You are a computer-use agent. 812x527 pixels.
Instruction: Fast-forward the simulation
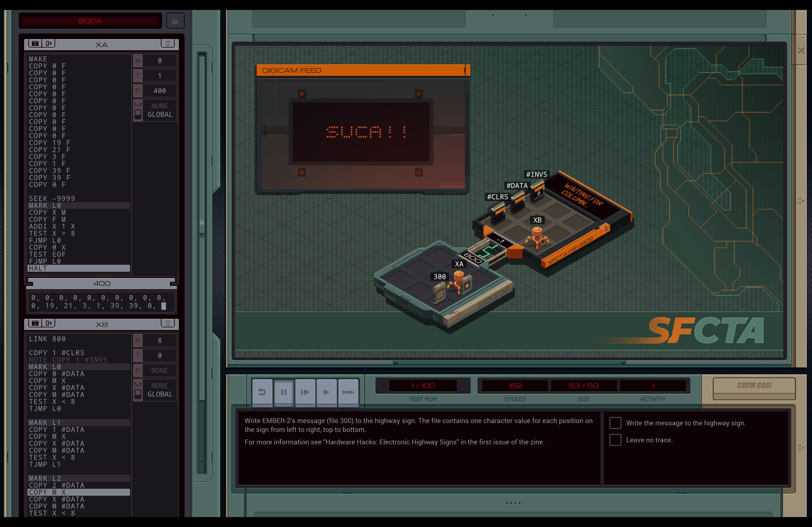(x=348, y=392)
